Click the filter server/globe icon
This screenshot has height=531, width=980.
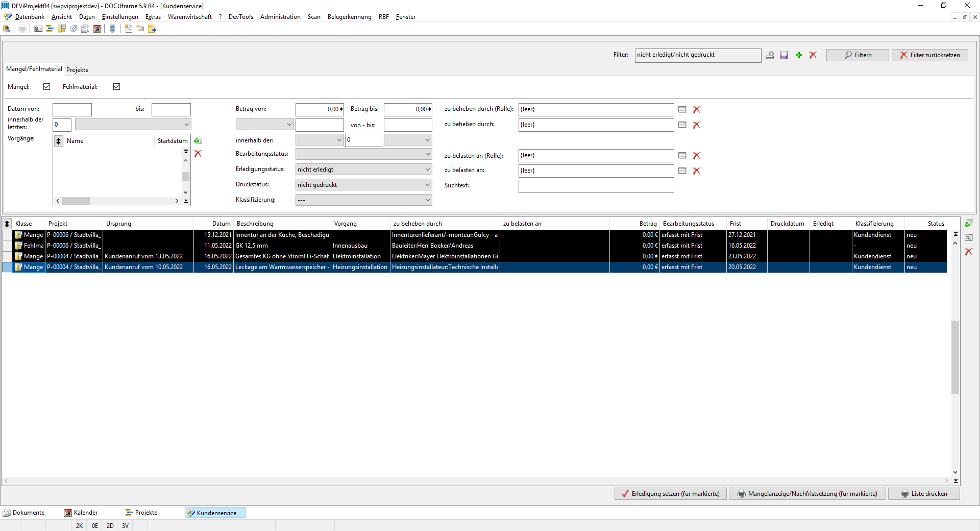770,55
